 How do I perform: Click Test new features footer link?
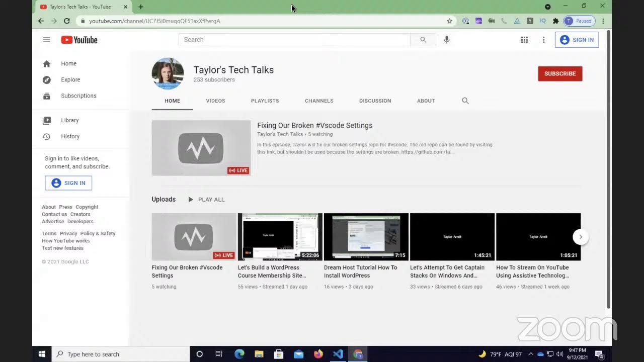point(62,248)
